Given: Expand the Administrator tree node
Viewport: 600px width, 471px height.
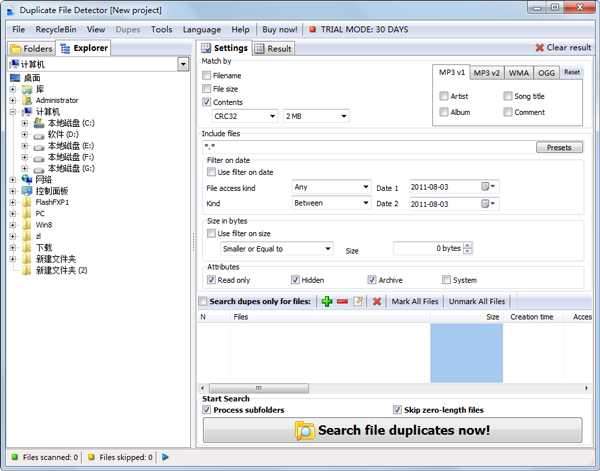Looking at the screenshot, I should pyautogui.click(x=12, y=100).
